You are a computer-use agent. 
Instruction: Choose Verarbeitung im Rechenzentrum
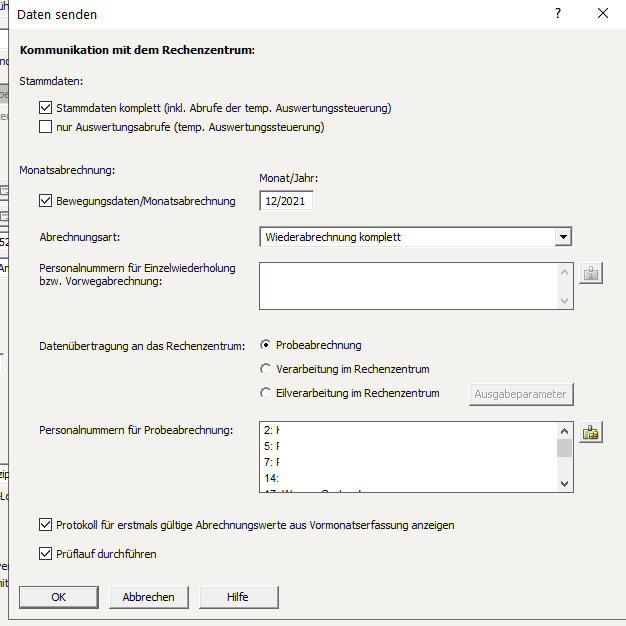266,369
